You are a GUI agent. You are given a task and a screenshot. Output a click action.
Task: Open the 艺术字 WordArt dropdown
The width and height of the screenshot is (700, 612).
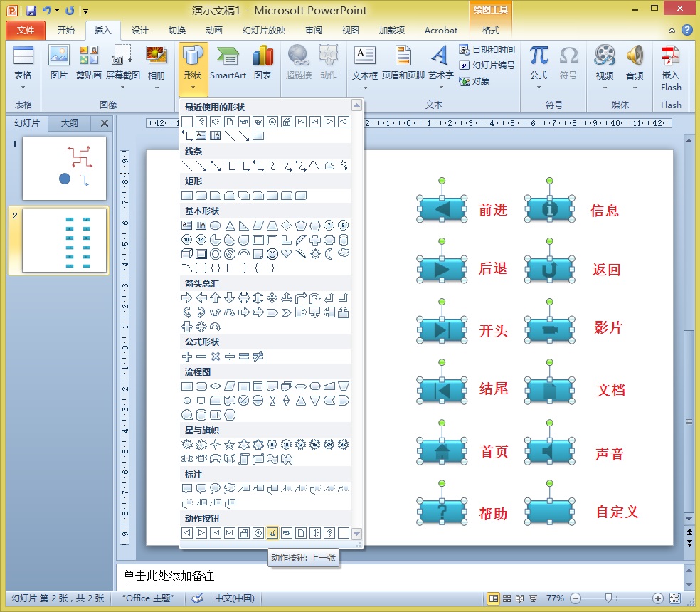click(440, 67)
